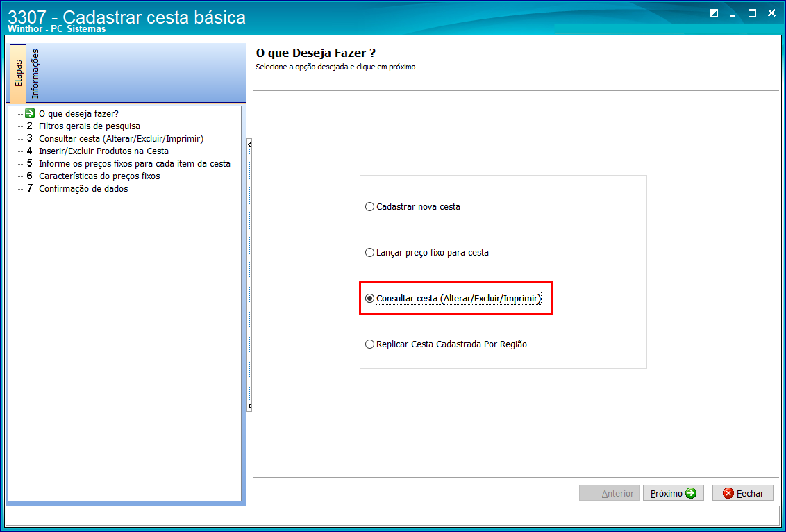Image resolution: width=786 pixels, height=532 pixels.
Task: Click red X icon on Fechar button
Action: click(728, 493)
